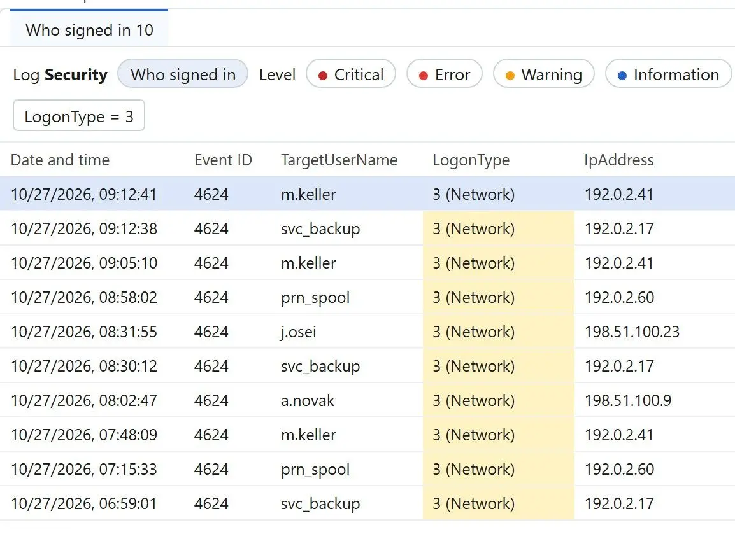Click the Event ID 4624 in the a.novak row
Screen dimensions: 735x560
tap(211, 400)
